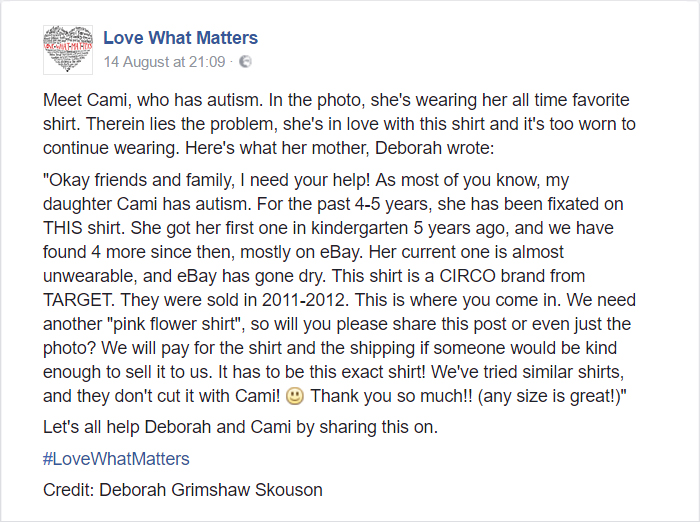
Task: Click the public globe privacy icon
Action: click(245, 61)
